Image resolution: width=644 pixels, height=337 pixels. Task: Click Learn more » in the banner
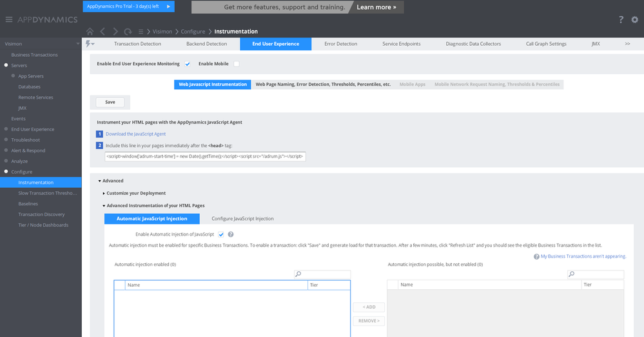tap(376, 7)
